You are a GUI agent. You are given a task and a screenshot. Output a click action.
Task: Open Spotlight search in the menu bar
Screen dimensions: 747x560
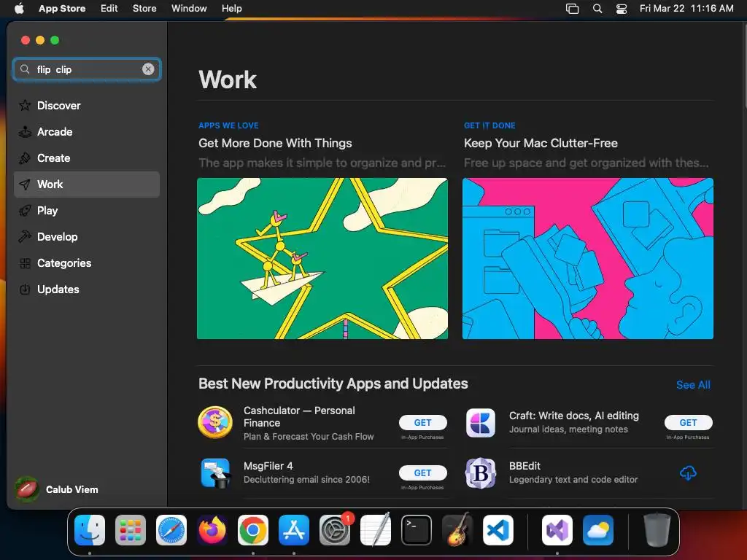pyautogui.click(x=597, y=8)
